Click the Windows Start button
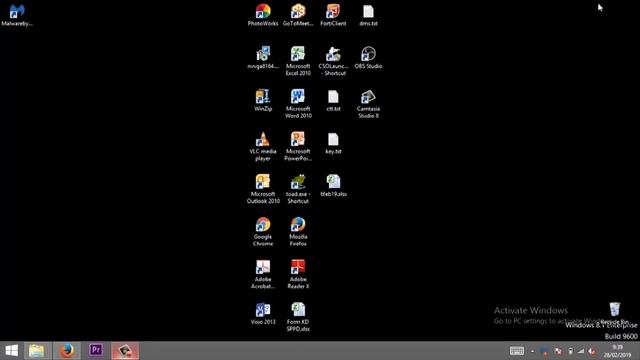The width and height of the screenshot is (640, 360). [x=11, y=350]
